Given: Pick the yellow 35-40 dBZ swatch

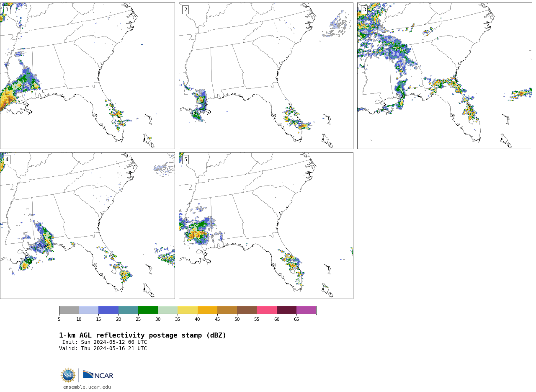Looking at the screenshot, I should pos(188,310).
